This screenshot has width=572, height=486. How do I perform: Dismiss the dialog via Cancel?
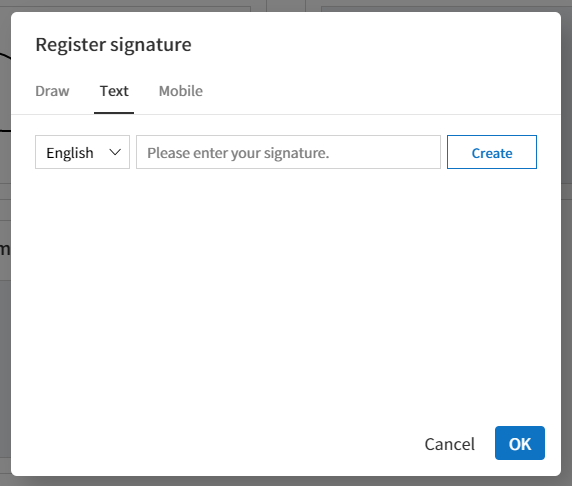click(449, 444)
